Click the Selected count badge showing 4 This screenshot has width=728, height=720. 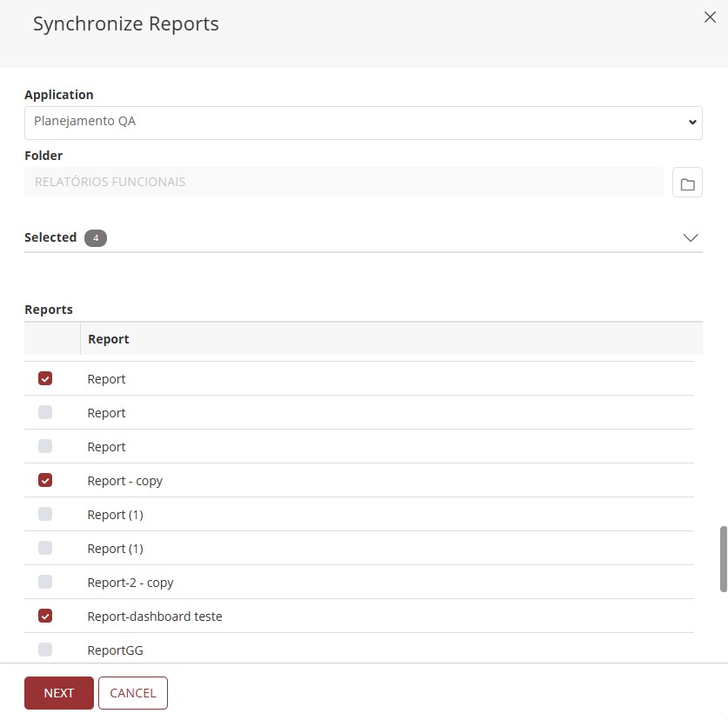click(95, 237)
